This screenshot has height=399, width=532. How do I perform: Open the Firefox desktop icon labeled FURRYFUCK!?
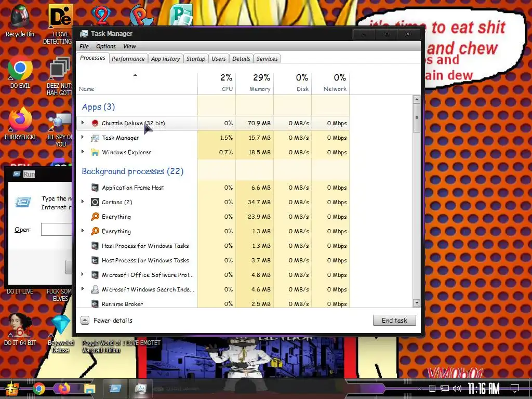tap(20, 124)
